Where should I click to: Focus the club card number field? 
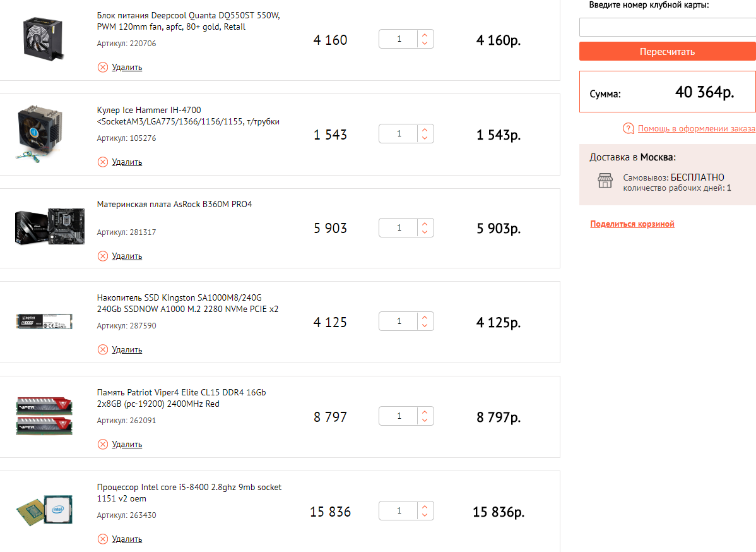[x=667, y=27]
